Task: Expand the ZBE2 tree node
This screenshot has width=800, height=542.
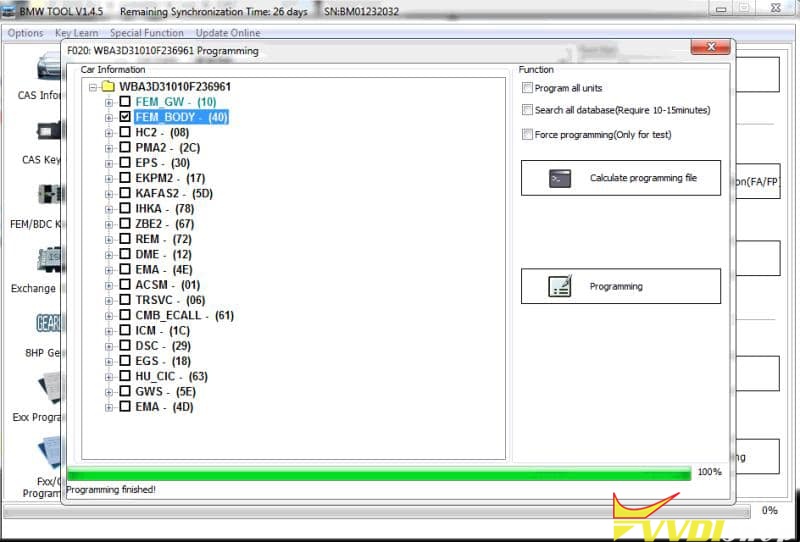Action: [109, 225]
